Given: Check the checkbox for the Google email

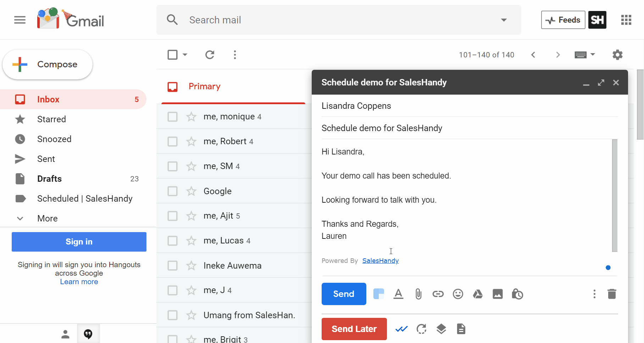Looking at the screenshot, I should tap(172, 191).
